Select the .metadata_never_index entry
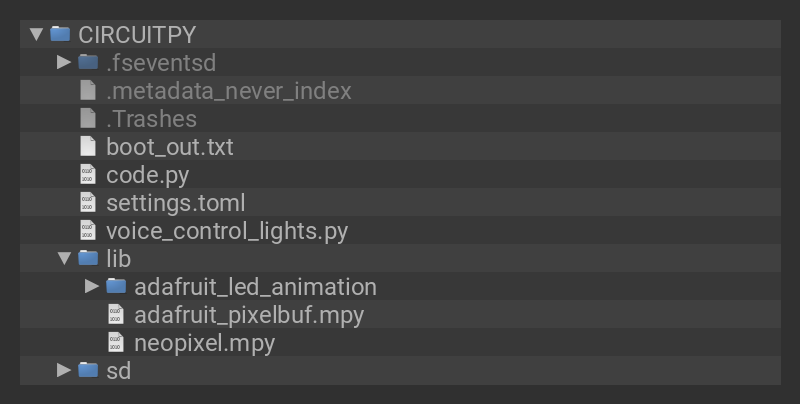 (x=229, y=91)
